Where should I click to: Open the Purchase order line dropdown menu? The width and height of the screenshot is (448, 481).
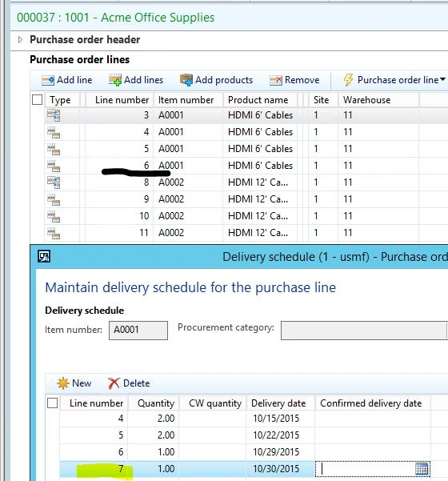click(x=442, y=79)
